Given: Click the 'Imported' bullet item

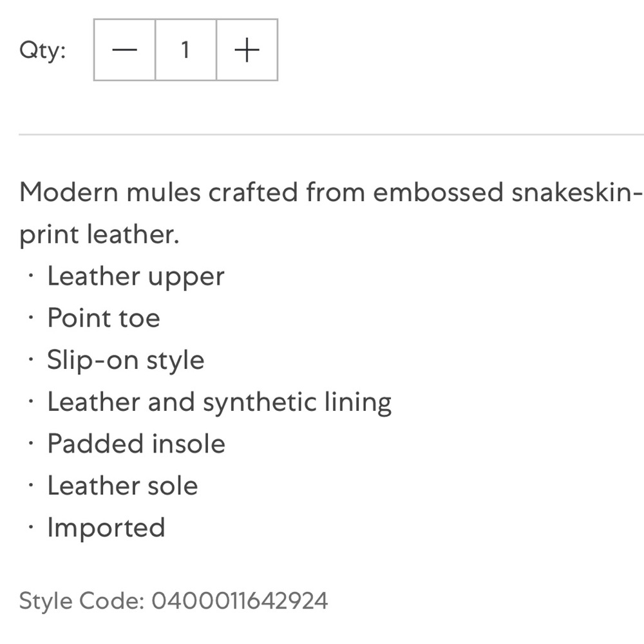Looking at the screenshot, I should pyautogui.click(x=106, y=527).
